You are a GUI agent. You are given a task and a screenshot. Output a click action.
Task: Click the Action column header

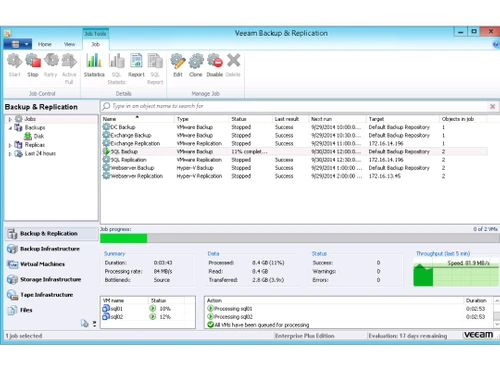(x=334, y=301)
